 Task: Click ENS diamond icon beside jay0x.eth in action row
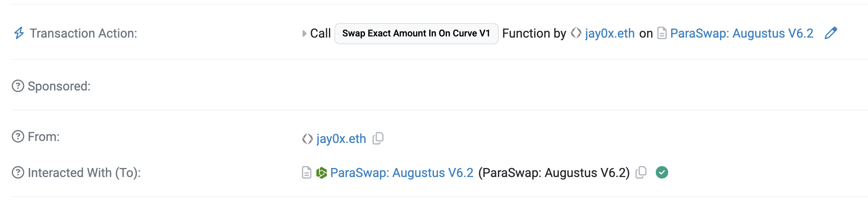point(576,33)
